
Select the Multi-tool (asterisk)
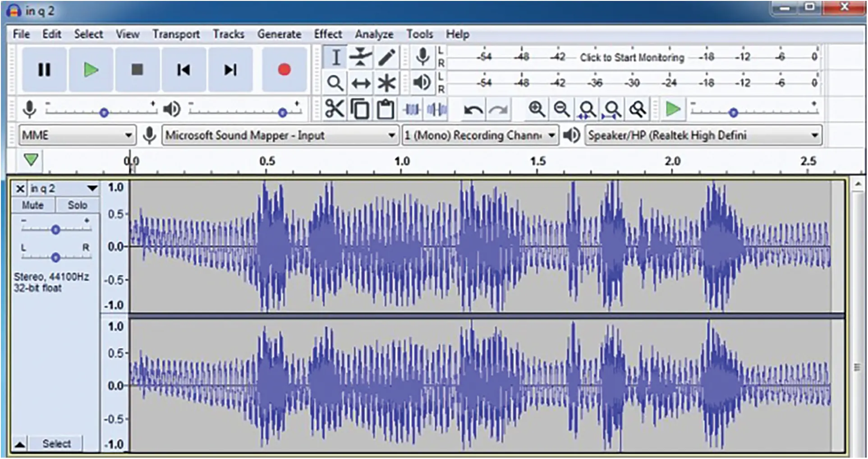[x=386, y=83]
